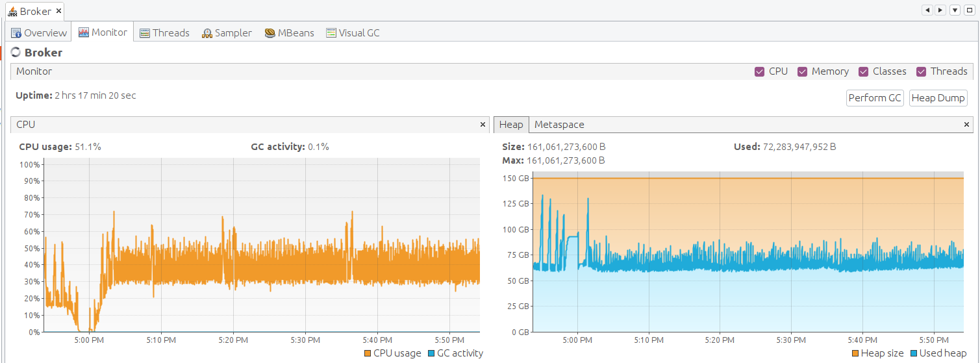Uncheck the Memory checkbox
This screenshot has width=980, height=363.
click(802, 71)
